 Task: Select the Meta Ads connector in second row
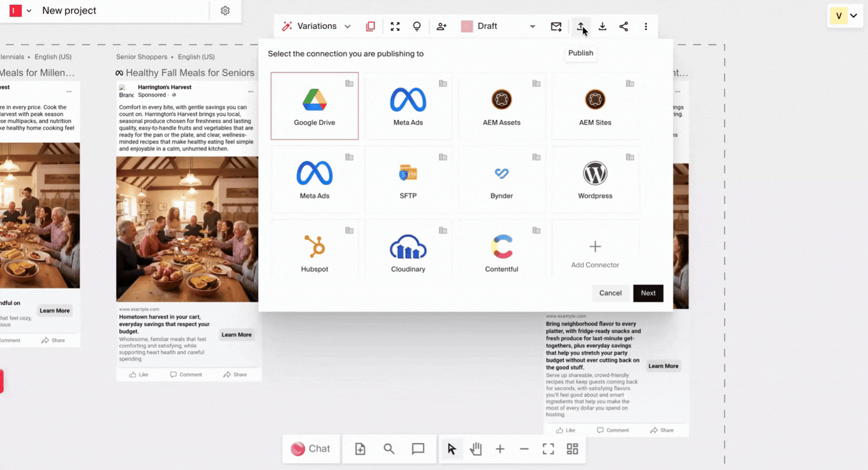(314, 180)
